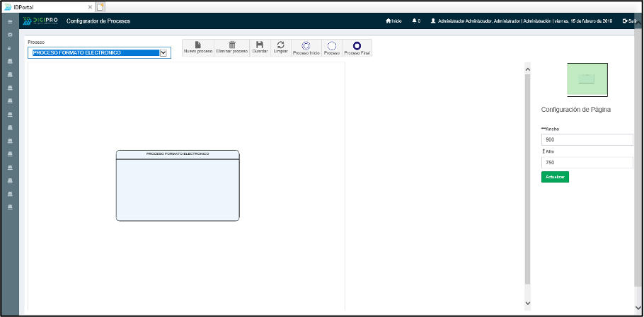644x317 pixels.
Task: Click the green page preview thumbnail
Action: (x=587, y=79)
